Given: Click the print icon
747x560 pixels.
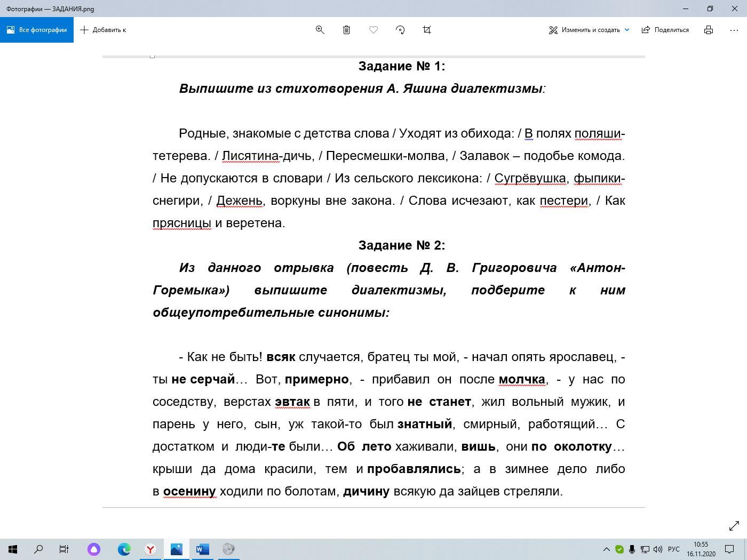Looking at the screenshot, I should tap(709, 30).
